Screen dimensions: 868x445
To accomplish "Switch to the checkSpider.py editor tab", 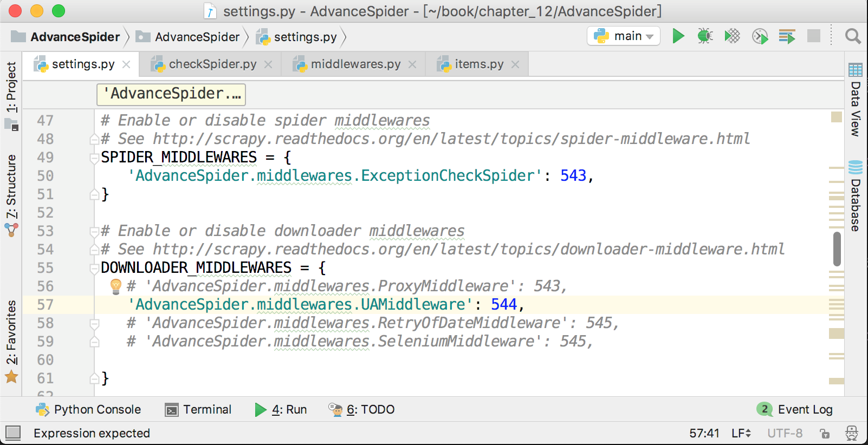I will point(212,64).
